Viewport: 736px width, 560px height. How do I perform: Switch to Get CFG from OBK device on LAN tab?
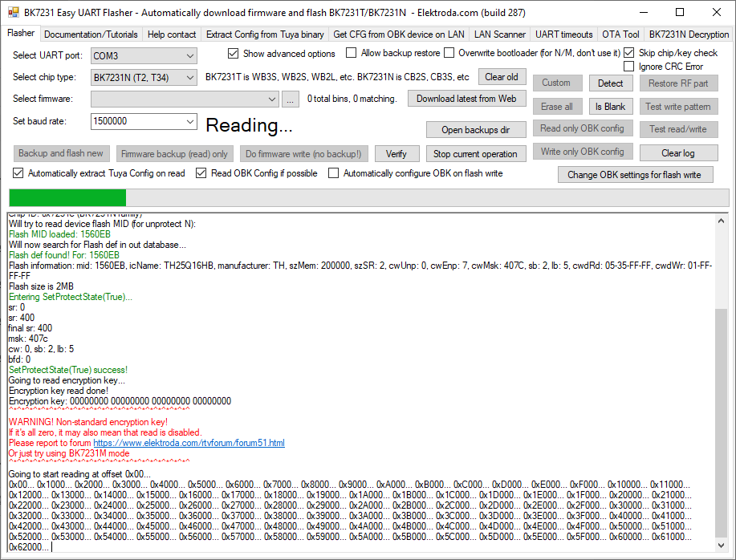[x=399, y=34]
